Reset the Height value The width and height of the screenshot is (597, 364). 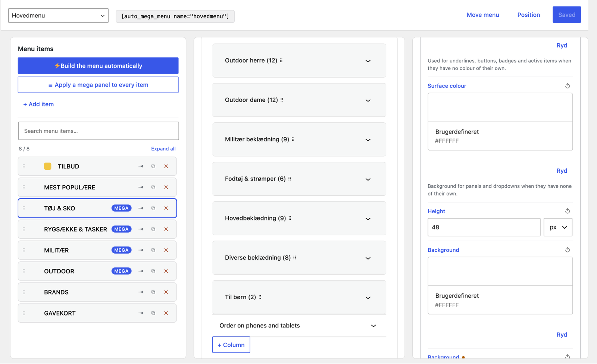coord(568,211)
